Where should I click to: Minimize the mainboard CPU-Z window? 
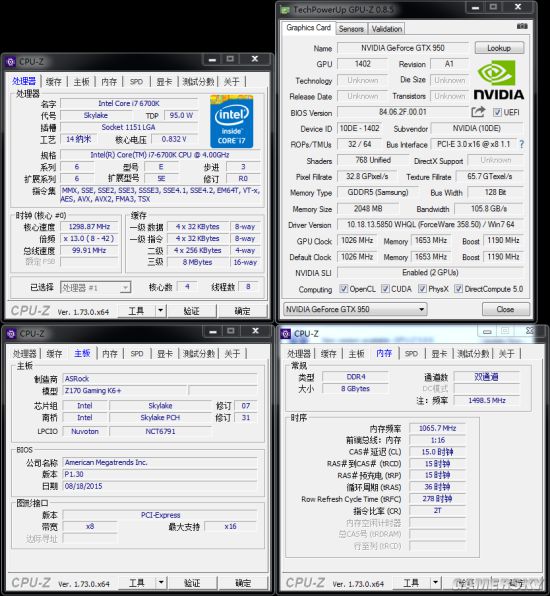(213, 331)
